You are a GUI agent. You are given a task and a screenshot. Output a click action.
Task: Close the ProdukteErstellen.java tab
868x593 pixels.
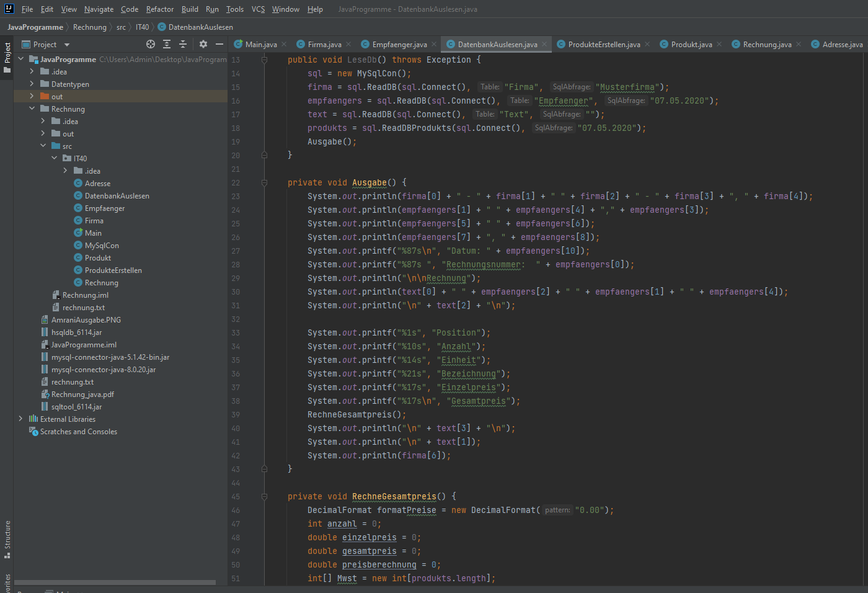[x=647, y=44]
